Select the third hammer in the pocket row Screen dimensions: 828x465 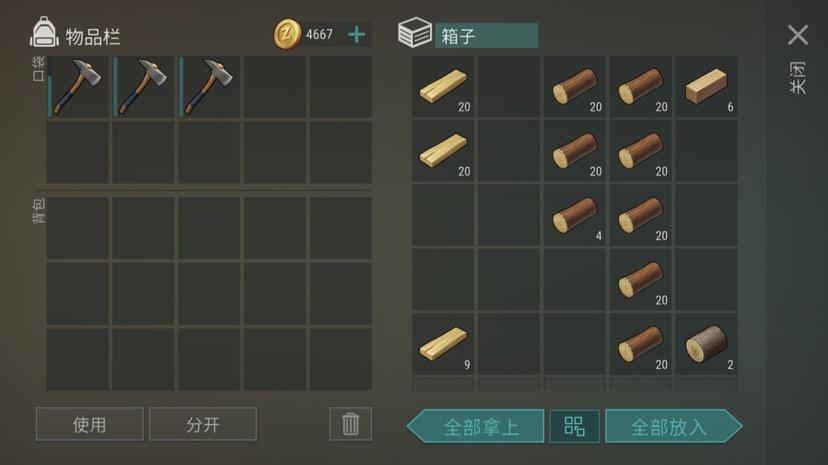209,87
